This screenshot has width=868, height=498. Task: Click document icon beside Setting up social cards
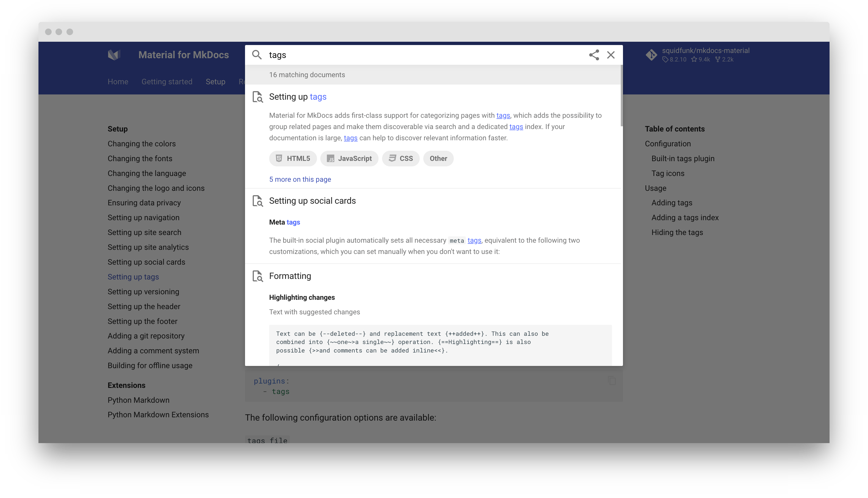click(258, 201)
